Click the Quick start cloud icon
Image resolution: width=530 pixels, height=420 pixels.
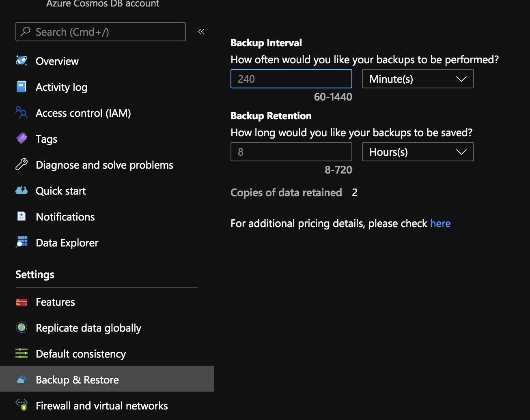[22, 191]
